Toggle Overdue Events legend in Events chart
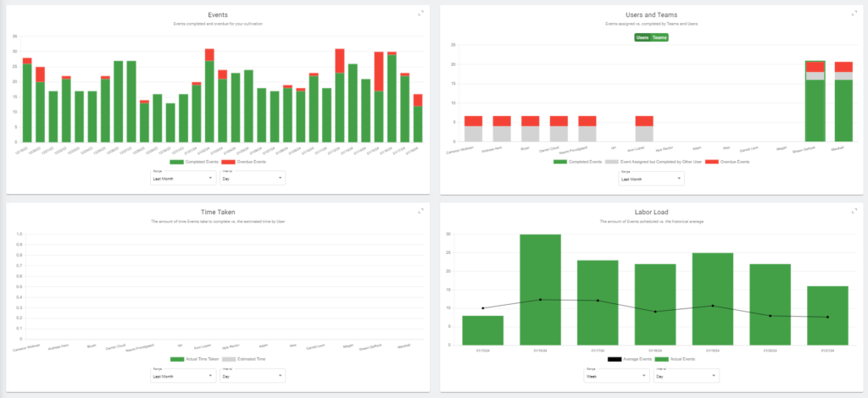 (243, 162)
